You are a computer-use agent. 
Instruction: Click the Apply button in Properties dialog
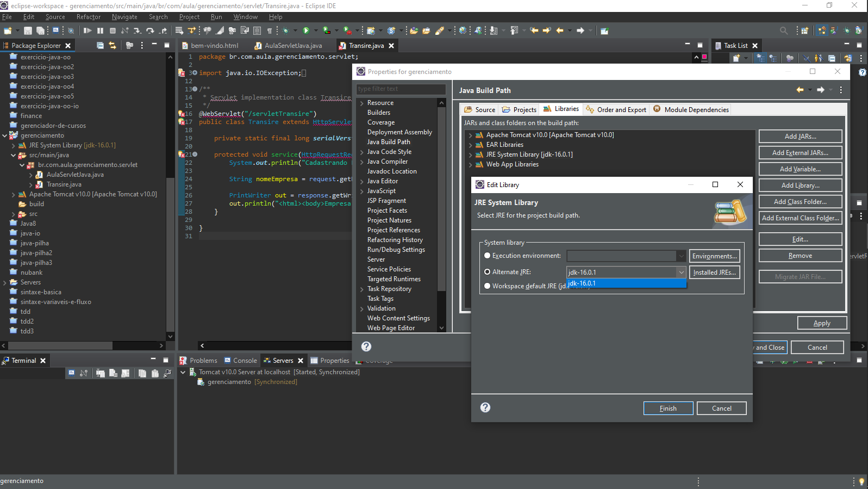pyautogui.click(x=822, y=323)
